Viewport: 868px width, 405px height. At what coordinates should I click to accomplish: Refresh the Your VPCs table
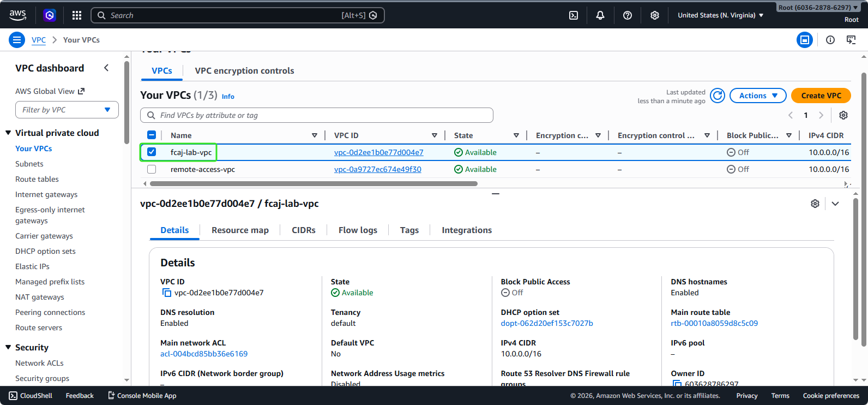[x=718, y=96]
